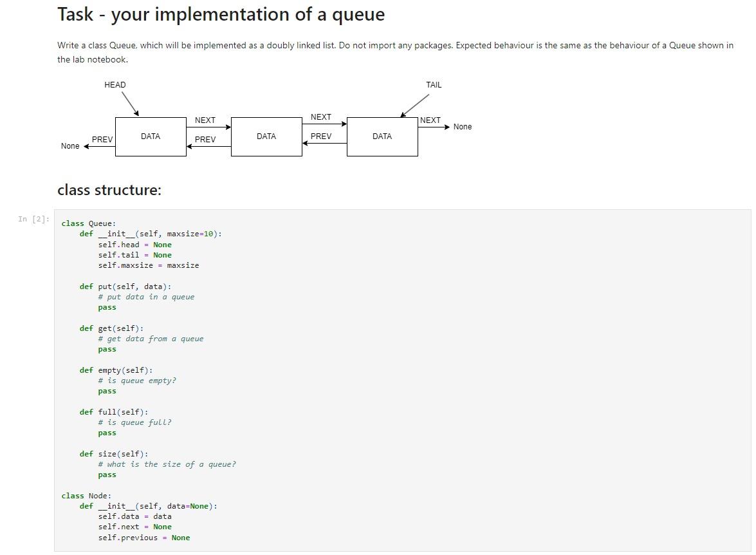The height and width of the screenshot is (555, 756).
Task: Click the middle DATA node
Action: pos(266,136)
